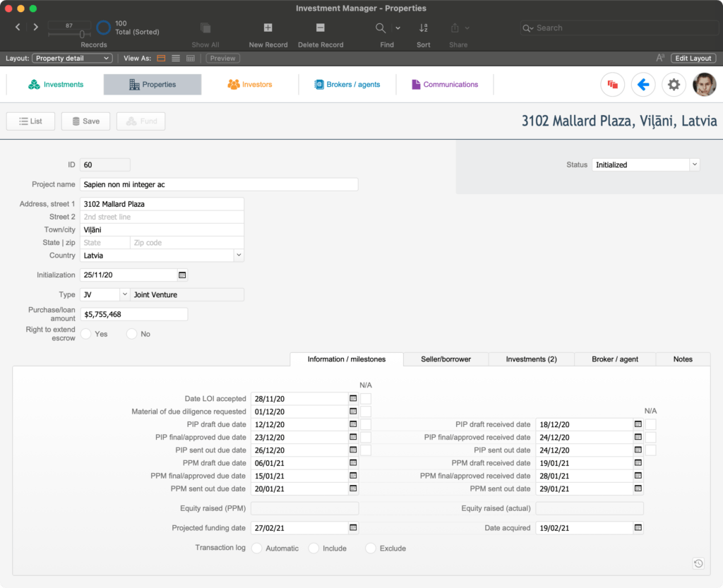Select Yes for Right to extend escrow
Viewport: 723px width, 588px height.
pyautogui.click(x=85, y=334)
